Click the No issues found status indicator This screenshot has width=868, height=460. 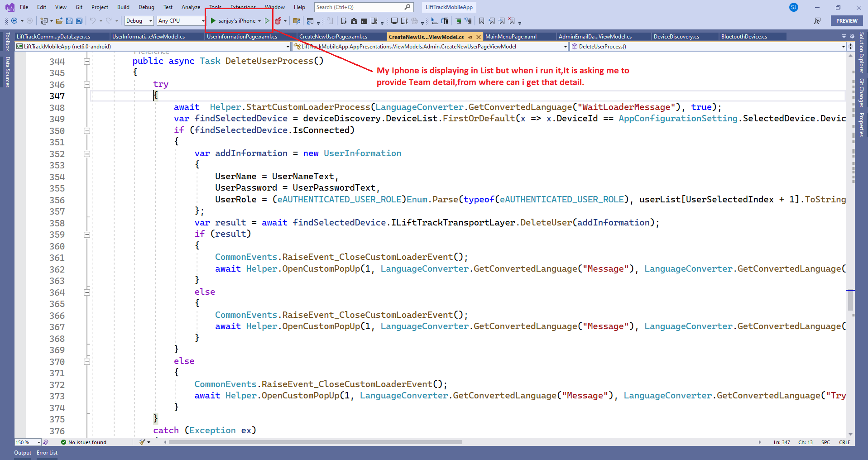tap(84, 442)
